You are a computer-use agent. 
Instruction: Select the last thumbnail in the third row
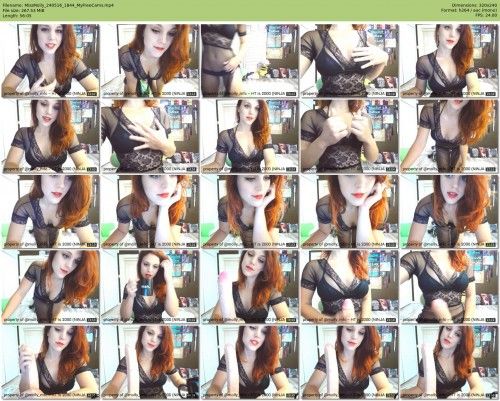449,212
